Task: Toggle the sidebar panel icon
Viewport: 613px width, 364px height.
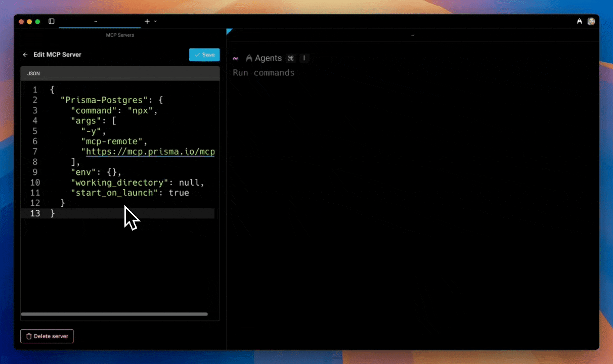Action: (x=51, y=21)
